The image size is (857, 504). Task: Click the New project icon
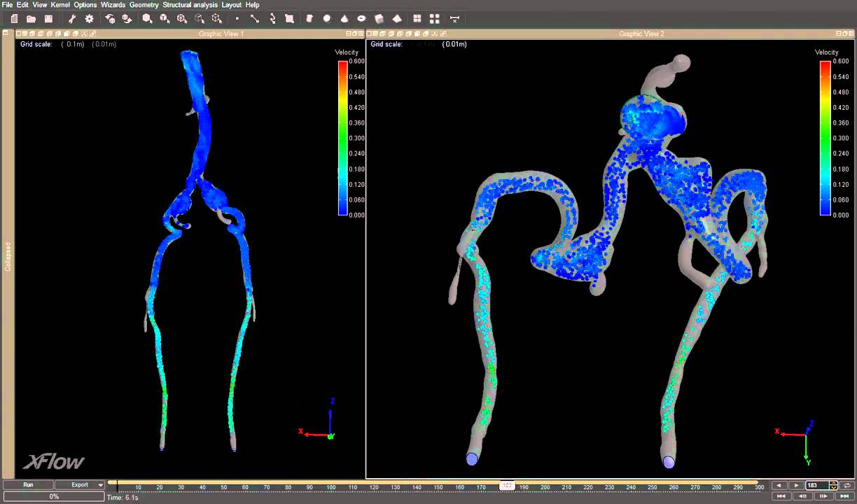(x=14, y=19)
